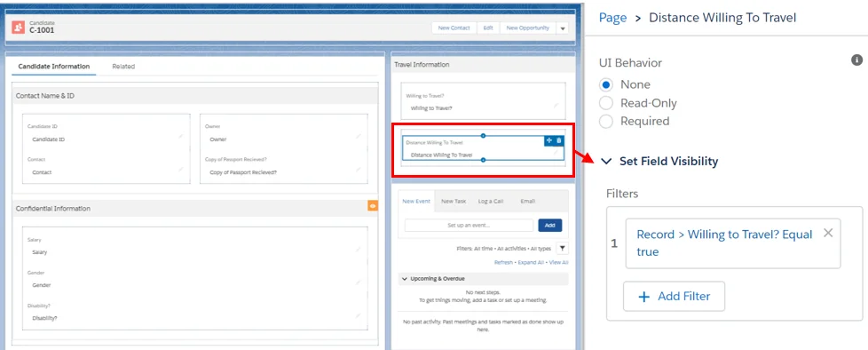868x350 pixels.
Task: Open the Email activity tab
Action: click(x=527, y=201)
